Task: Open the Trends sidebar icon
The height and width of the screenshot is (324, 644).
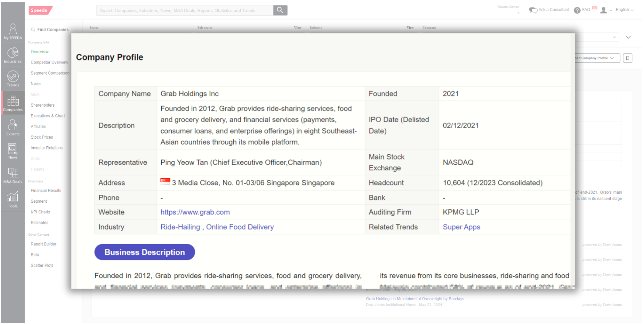Action: coord(13,78)
